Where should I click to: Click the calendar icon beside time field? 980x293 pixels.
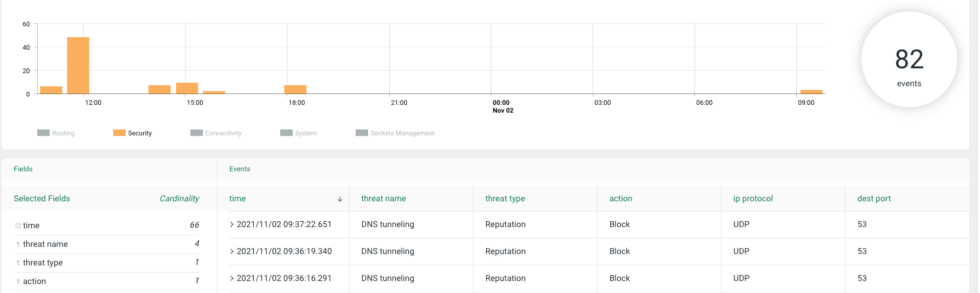(x=18, y=226)
